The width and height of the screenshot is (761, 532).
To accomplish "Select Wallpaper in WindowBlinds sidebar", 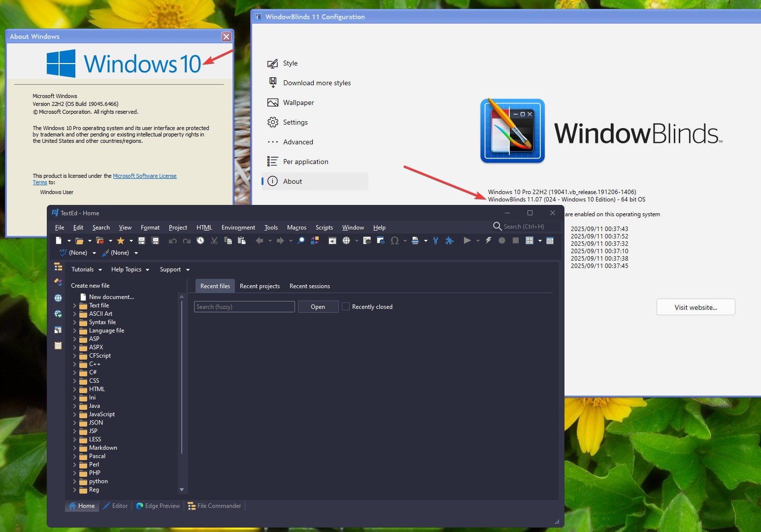I will point(298,102).
